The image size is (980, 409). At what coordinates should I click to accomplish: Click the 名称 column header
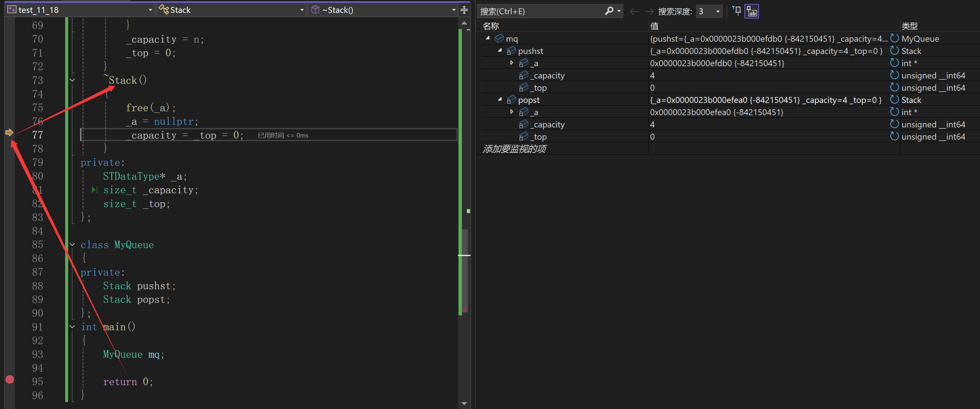(x=491, y=26)
